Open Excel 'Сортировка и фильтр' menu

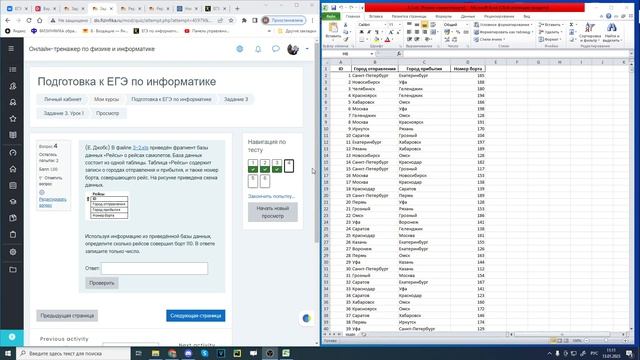(x=589, y=32)
